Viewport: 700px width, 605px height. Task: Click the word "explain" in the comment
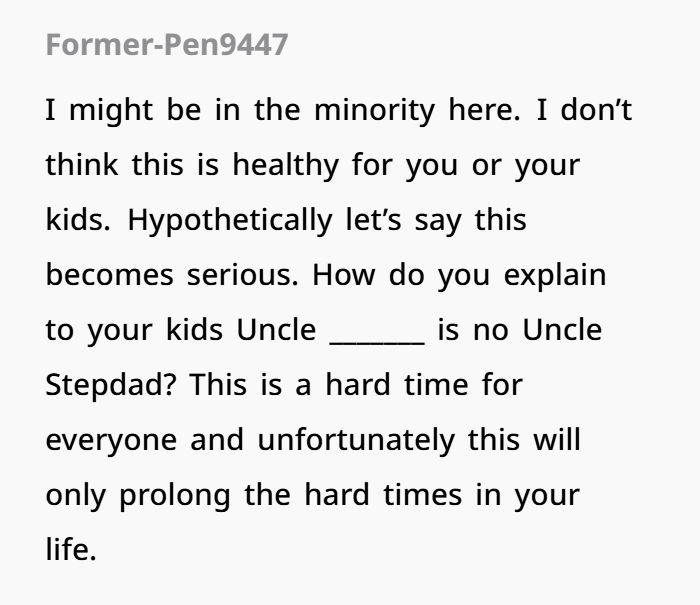click(x=555, y=276)
